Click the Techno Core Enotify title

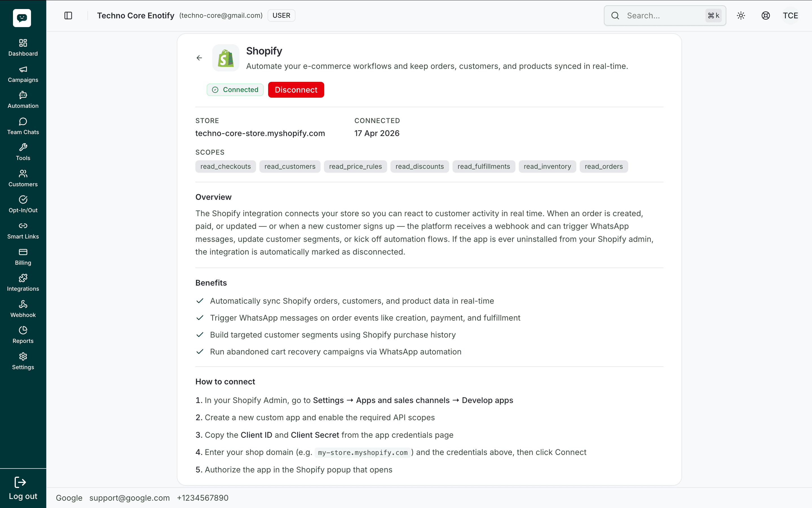pos(136,16)
